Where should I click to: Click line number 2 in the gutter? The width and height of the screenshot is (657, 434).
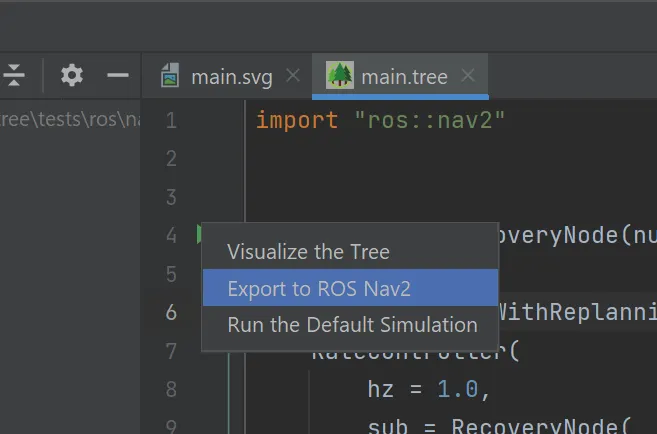[171, 159]
